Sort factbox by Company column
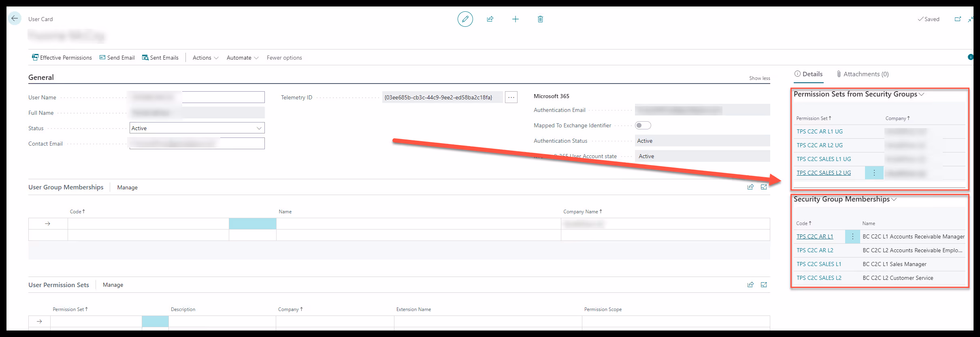 coord(897,118)
